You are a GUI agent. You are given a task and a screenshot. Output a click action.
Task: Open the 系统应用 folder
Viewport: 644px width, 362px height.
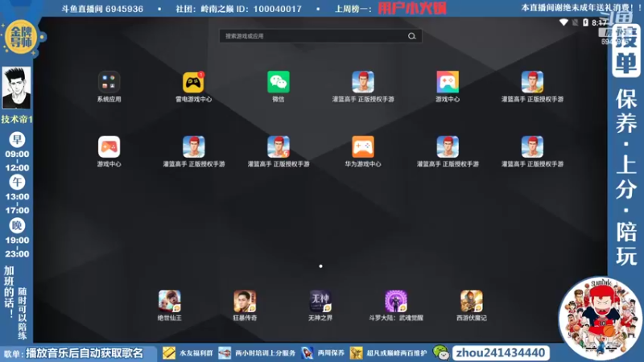(x=109, y=82)
